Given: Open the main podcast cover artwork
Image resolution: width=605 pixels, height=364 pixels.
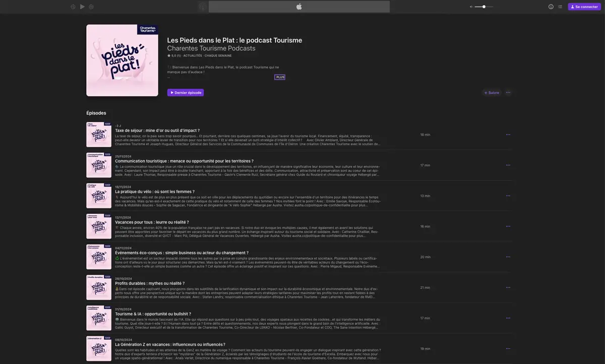Looking at the screenshot, I should [x=123, y=60].
